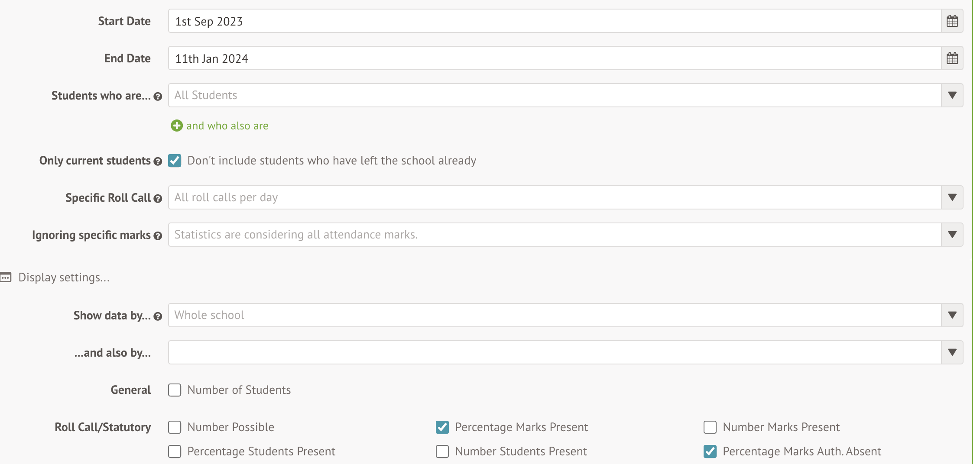
Task: Click help icon beside Show data by
Action: point(158,316)
